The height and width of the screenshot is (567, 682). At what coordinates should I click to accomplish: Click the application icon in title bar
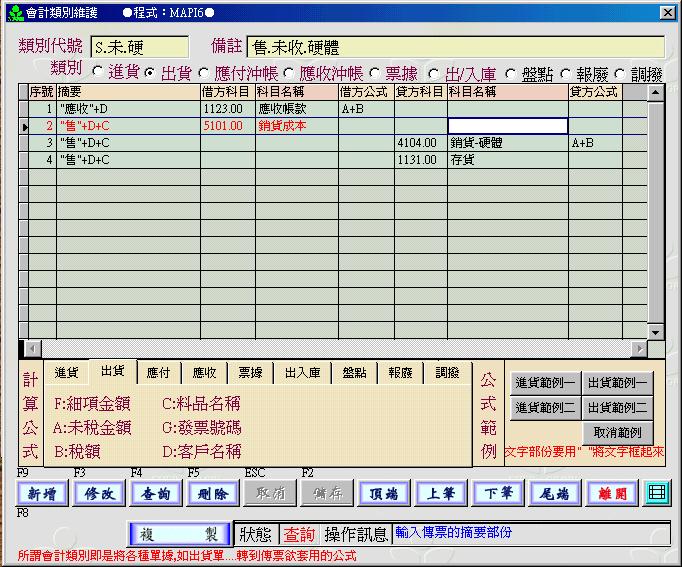(13, 12)
